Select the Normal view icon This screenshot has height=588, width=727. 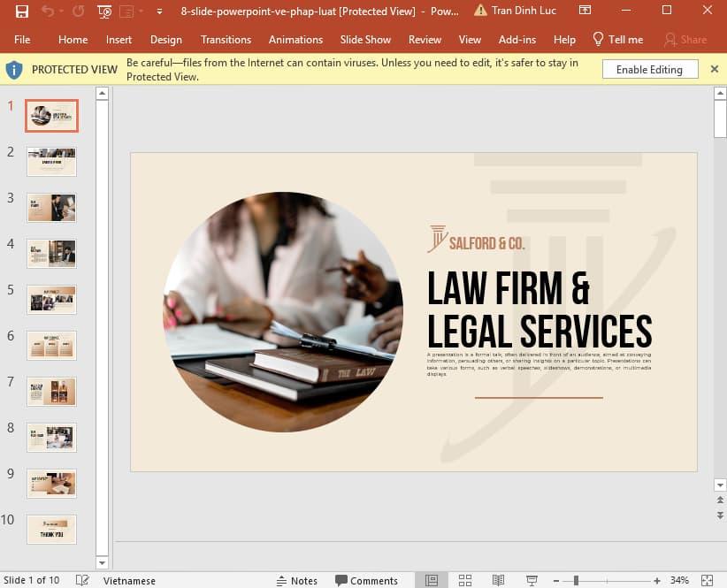pos(431,580)
